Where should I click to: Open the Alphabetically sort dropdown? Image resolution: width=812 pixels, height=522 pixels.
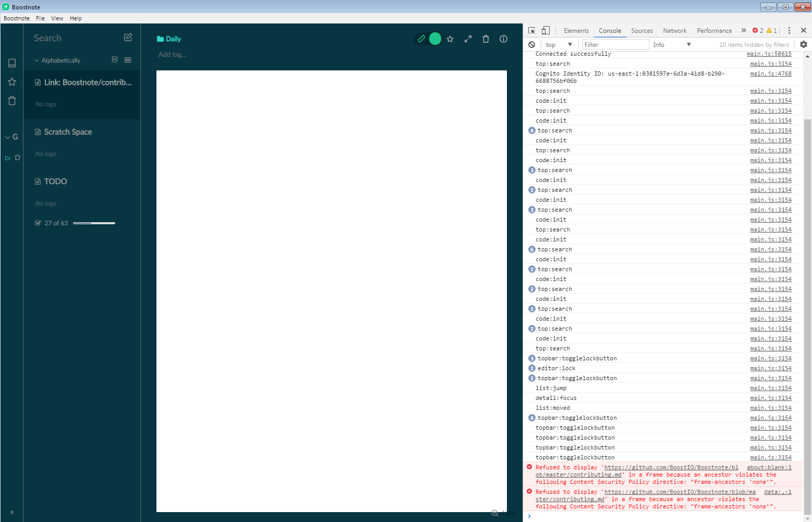[x=57, y=60]
